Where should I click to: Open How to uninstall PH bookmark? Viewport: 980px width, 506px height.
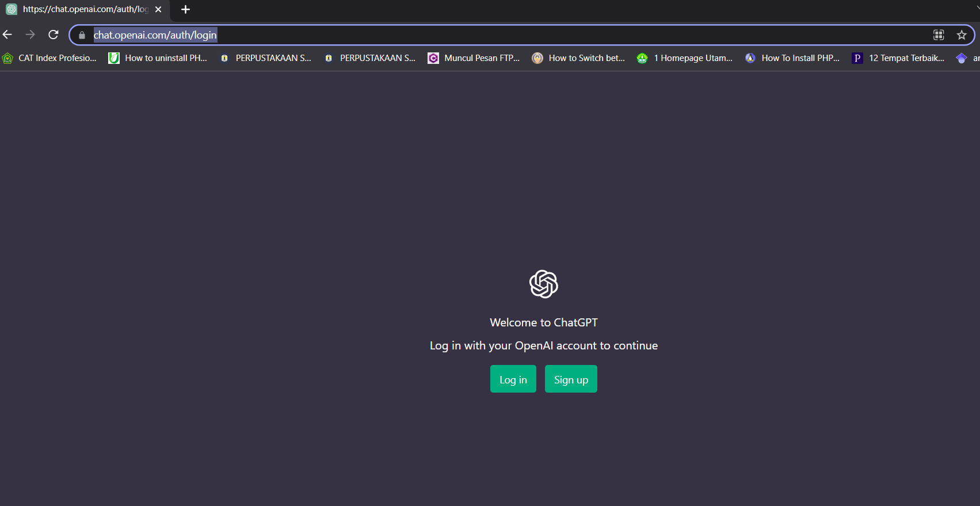pyautogui.click(x=158, y=58)
